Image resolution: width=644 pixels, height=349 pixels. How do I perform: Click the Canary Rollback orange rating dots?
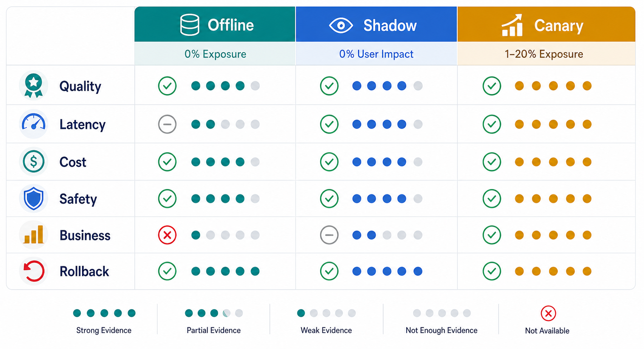point(553,271)
